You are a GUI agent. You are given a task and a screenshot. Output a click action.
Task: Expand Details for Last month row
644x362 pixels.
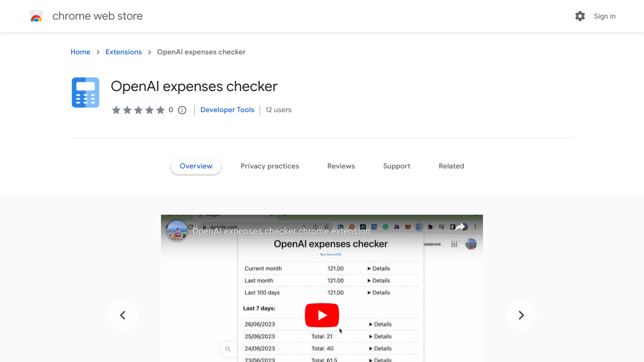click(379, 281)
